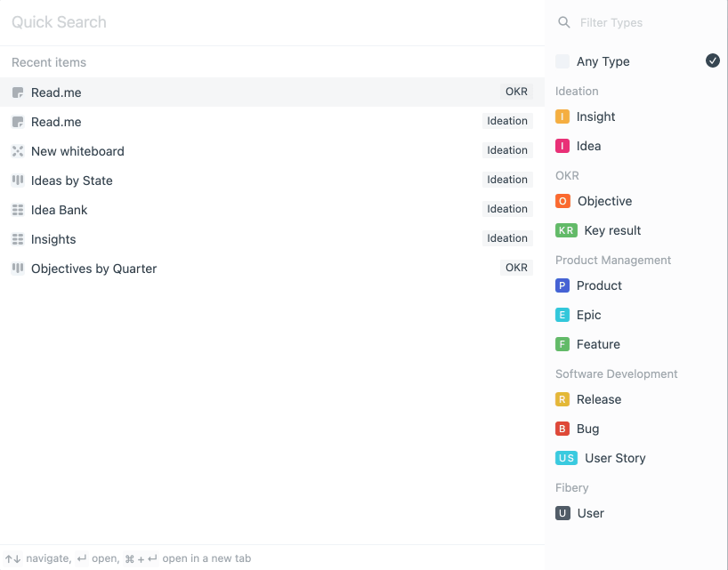
Task: Click the gray User type icon
Action: pos(562,513)
